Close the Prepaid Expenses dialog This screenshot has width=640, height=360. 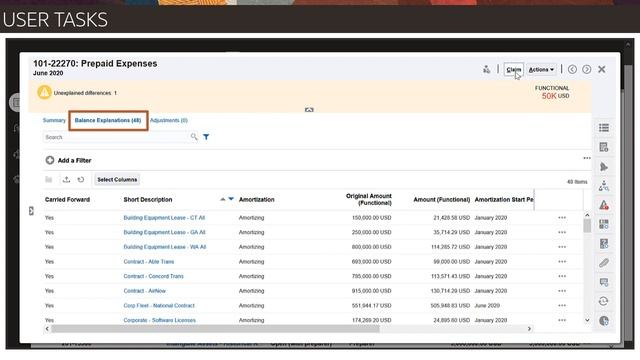pyautogui.click(x=602, y=69)
